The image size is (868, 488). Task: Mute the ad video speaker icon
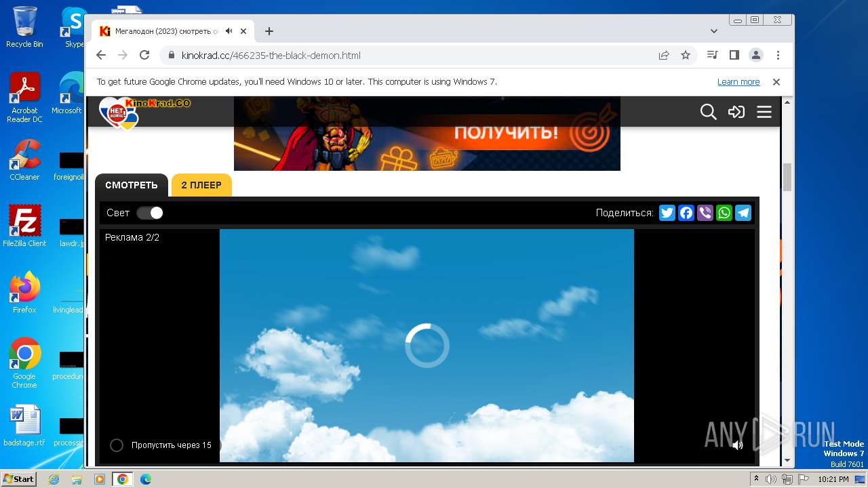738,445
